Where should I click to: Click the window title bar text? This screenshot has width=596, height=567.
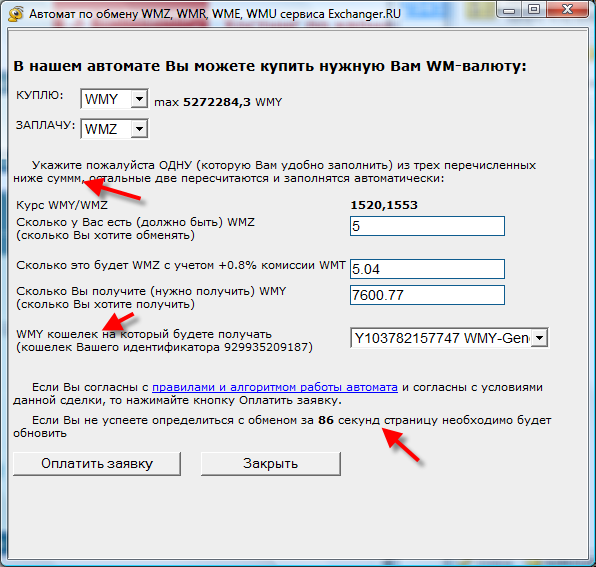215,14
